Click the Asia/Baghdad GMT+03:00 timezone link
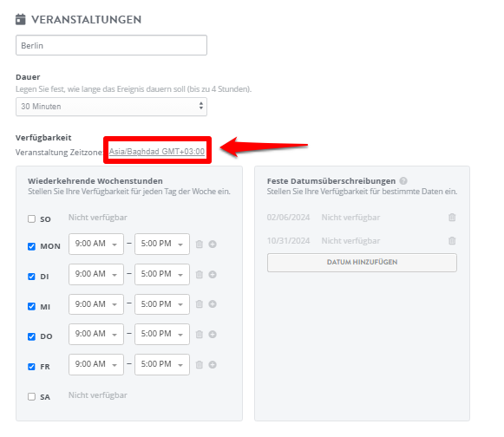This screenshot has height=437, width=504. pyautogui.click(x=157, y=152)
